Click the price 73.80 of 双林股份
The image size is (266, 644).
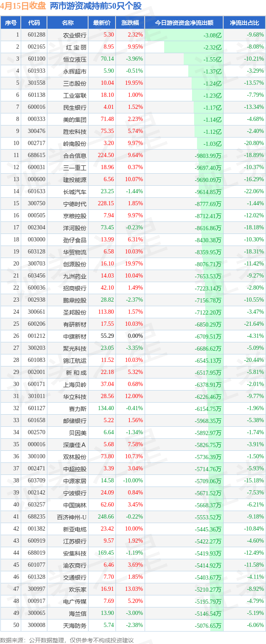click(107, 457)
